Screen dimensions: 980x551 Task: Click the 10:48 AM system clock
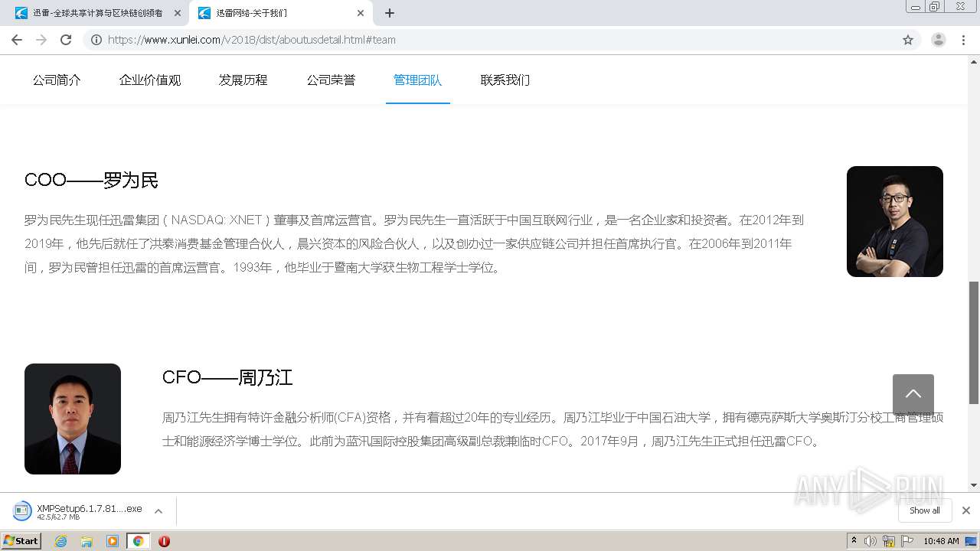pos(941,541)
